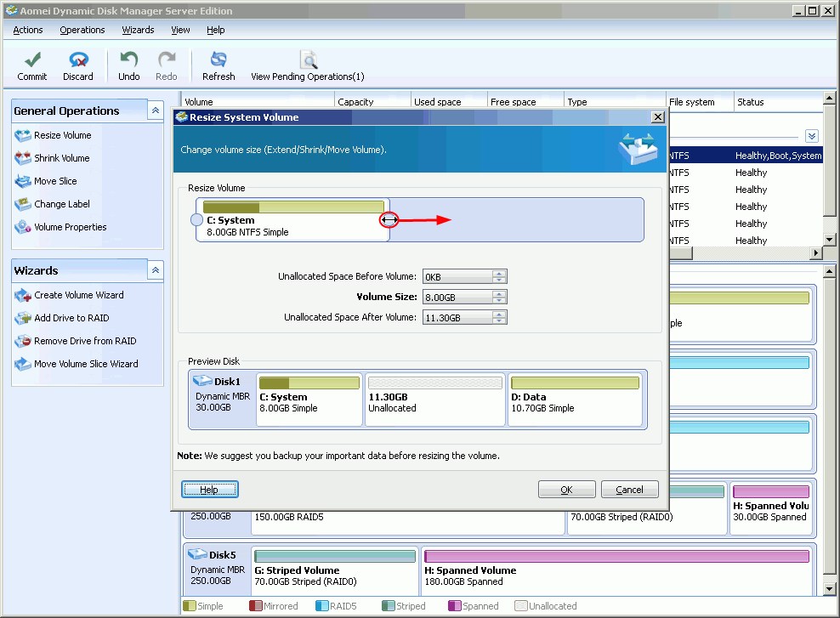The width and height of the screenshot is (840, 618).
Task: Collapse the General Operations panel
Action: [156, 111]
